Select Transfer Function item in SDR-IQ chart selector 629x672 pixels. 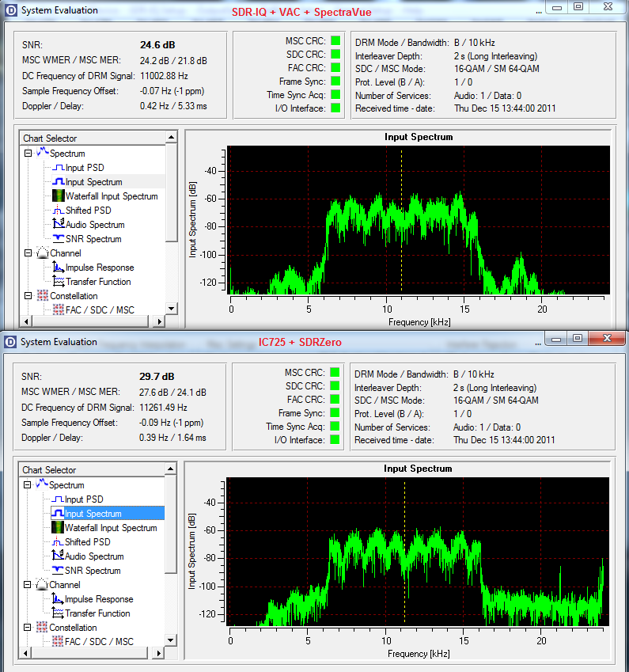pyautogui.click(x=98, y=282)
